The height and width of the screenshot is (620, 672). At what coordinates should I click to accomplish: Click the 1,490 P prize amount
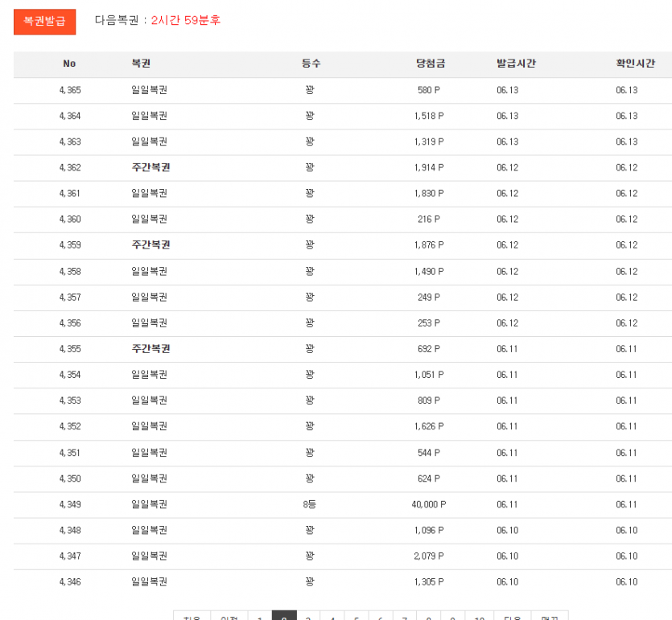429,272
